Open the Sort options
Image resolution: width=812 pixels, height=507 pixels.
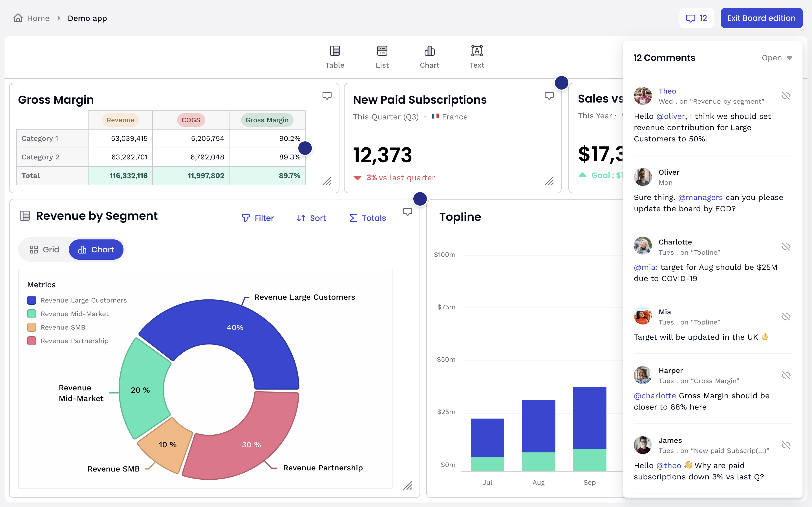(311, 218)
